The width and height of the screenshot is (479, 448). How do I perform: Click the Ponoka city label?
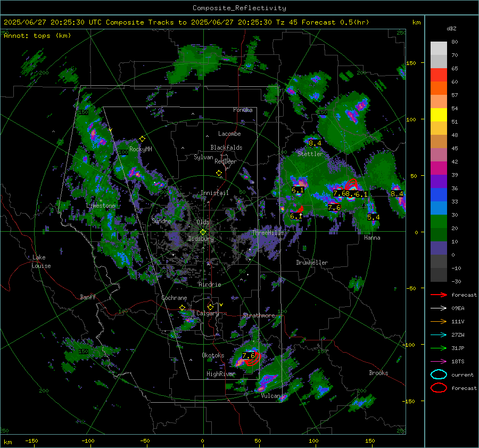coord(243,110)
